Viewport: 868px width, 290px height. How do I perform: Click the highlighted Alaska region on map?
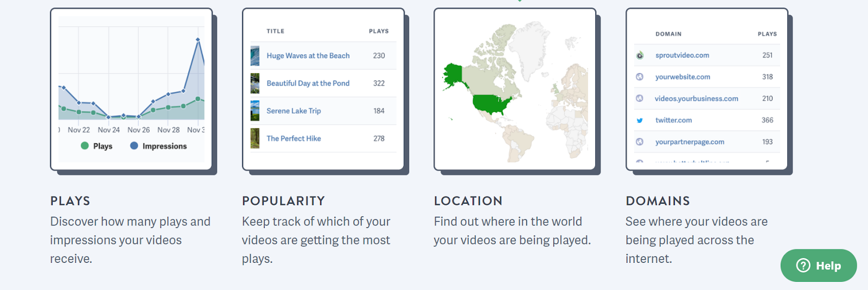pyautogui.click(x=453, y=75)
